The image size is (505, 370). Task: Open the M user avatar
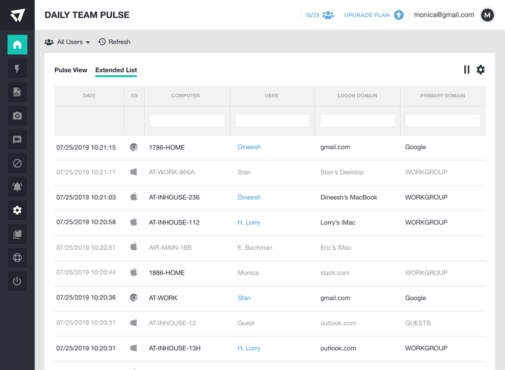click(487, 15)
